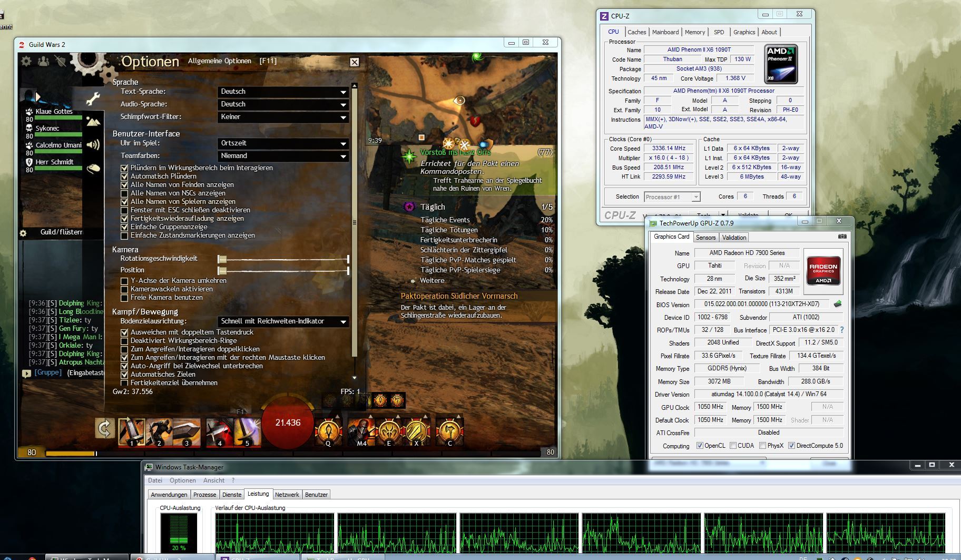The height and width of the screenshot is (560, 961).
Task: Open the Audio-Sprache dropdown
Action: pyautogui.click(x=283, y=104)
